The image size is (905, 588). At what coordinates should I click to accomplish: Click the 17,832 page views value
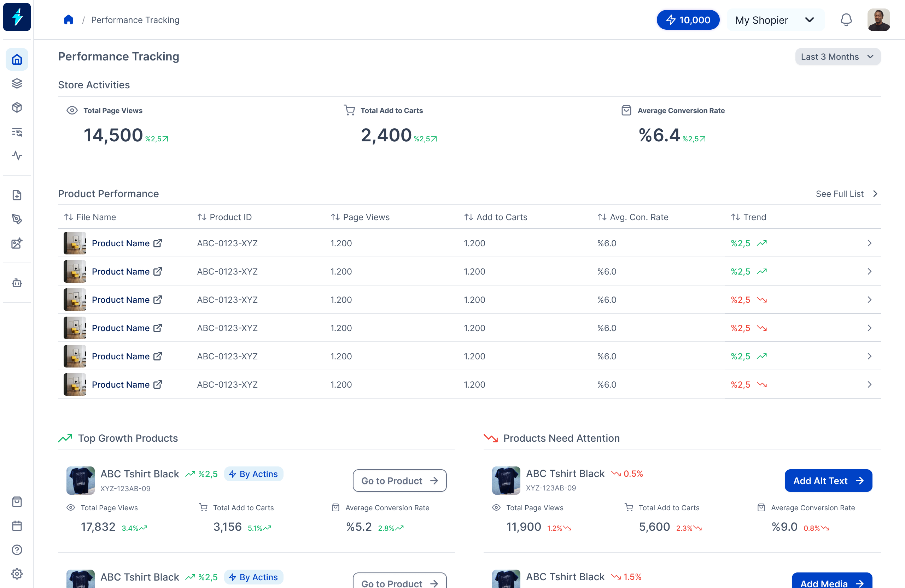(x=98, y=527)
